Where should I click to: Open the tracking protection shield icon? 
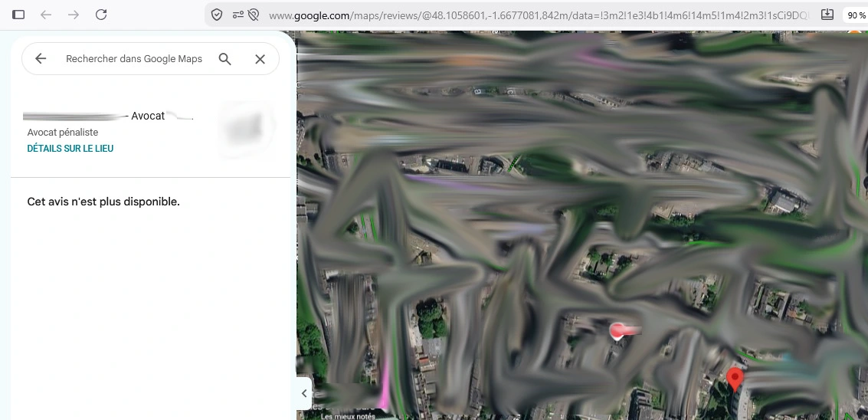[x=217, y=15]
